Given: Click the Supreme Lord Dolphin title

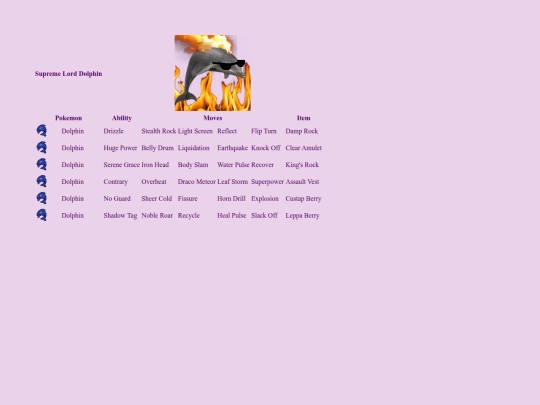Looking at the screenshot, I should pos(69,74).
